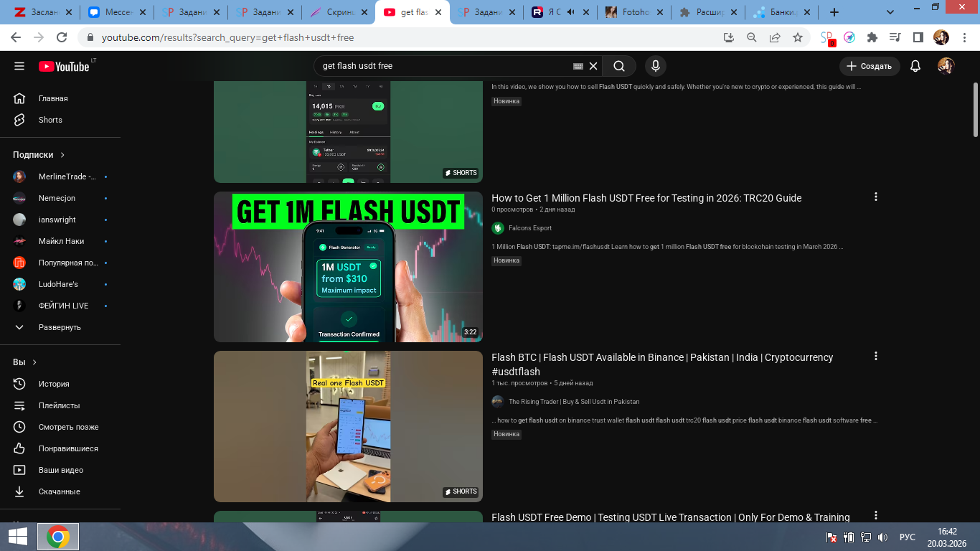Open Понравившиеся in the sidebar
This screenshot has height=551, width=980.
coord(60,448)
